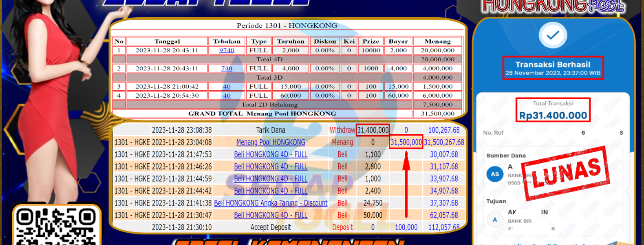The height and width of the screenshot is (245, 644).
Task: Click the 31,500,267.68 balance value
Action: (x=444, y=142)
